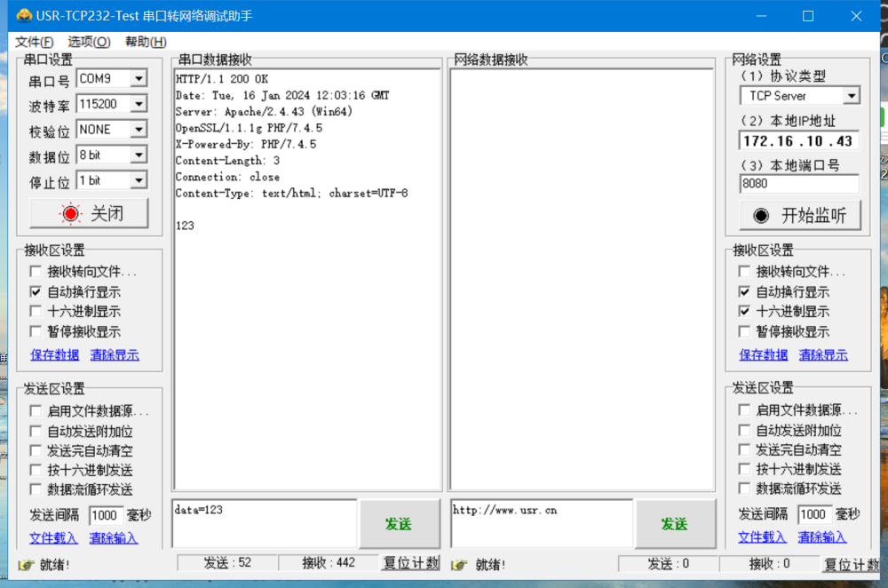Maximize the USR-TCP232-Test window
The width and height of the screenshot is (888, 588).
click(x=808, y=16)
